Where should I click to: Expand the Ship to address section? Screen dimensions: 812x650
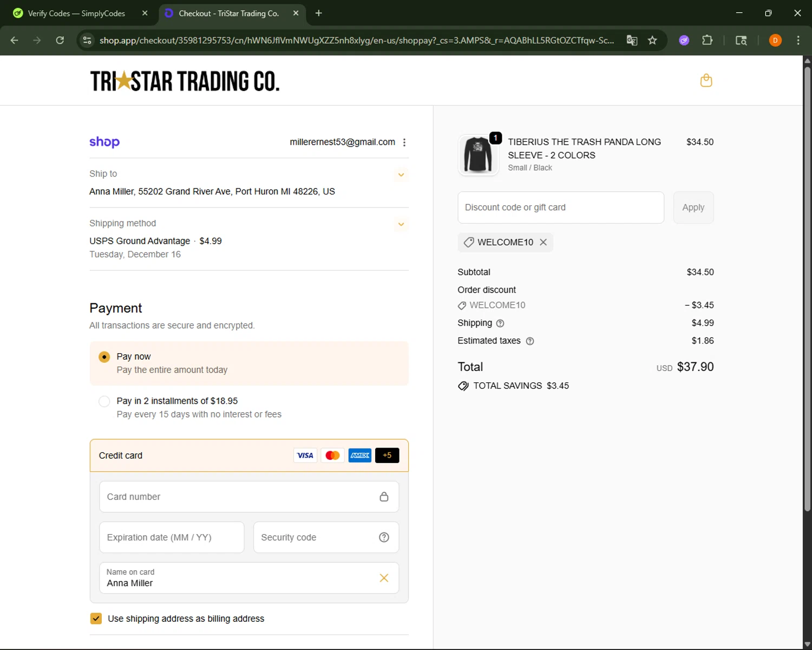tap(401, 174)
